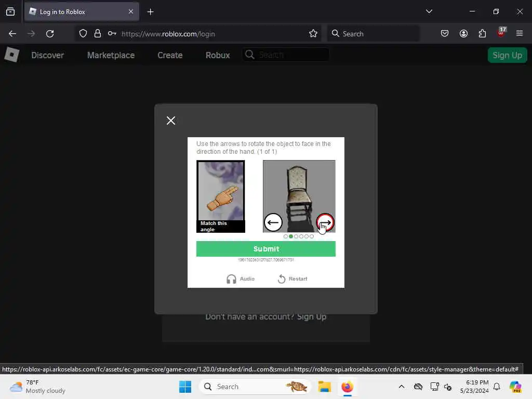
Task: Open the Firefox account icon
Action: pyautogui.click(x=464, y=34)
